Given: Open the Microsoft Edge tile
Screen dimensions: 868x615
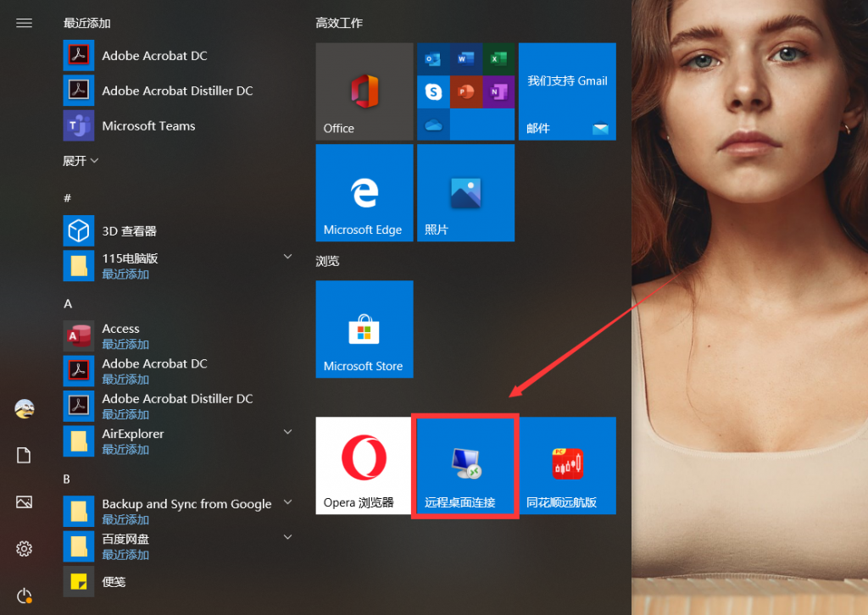Looking at the screenshot, I should pos(364,192).
